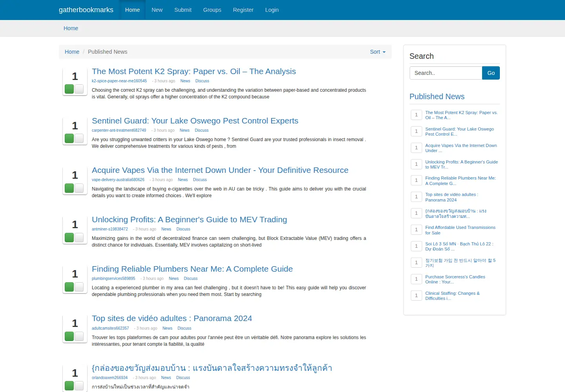This screenshot has height=392, width=565.
Task: Focus the Search input field
Action: (x=446, y=73)
